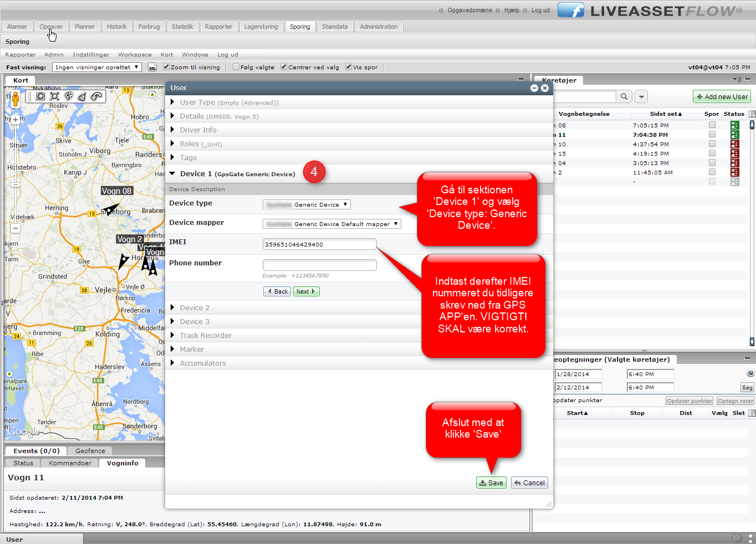This screenshot has height=544, width=756.
Task: Click the Save button
Action: pos(491,483)
